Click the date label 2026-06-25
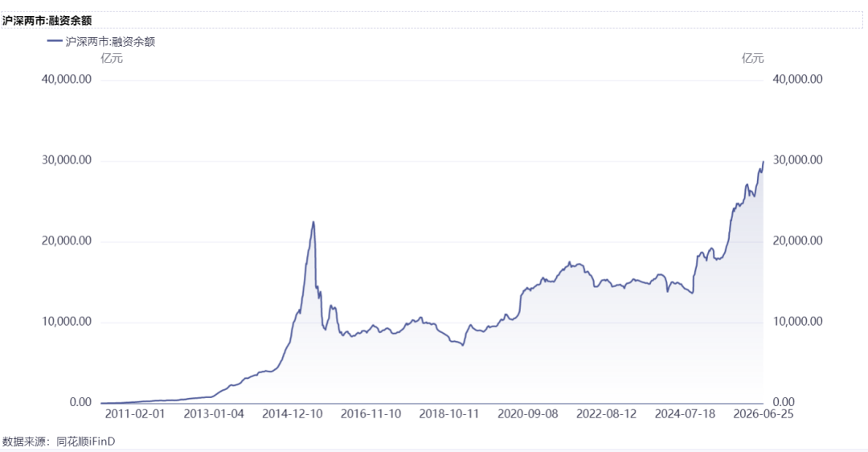The width and height of the screenshot is (868, 452). point(764,414)
